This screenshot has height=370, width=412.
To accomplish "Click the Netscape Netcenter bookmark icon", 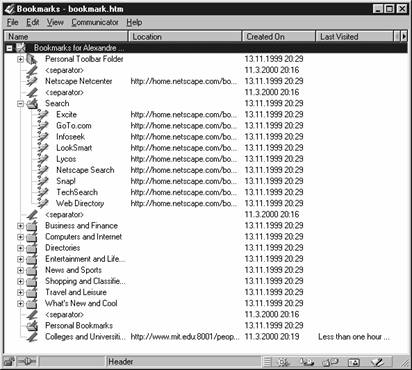I will (x=32, y=81).
